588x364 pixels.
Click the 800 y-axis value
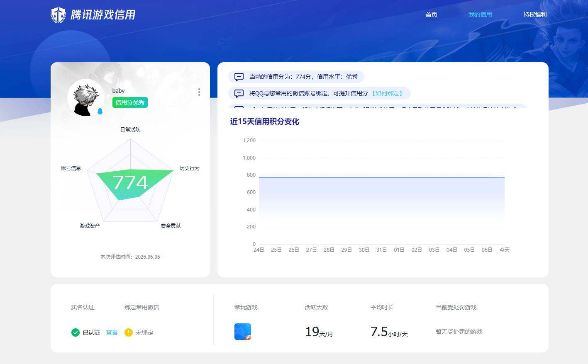coord(251,175)
